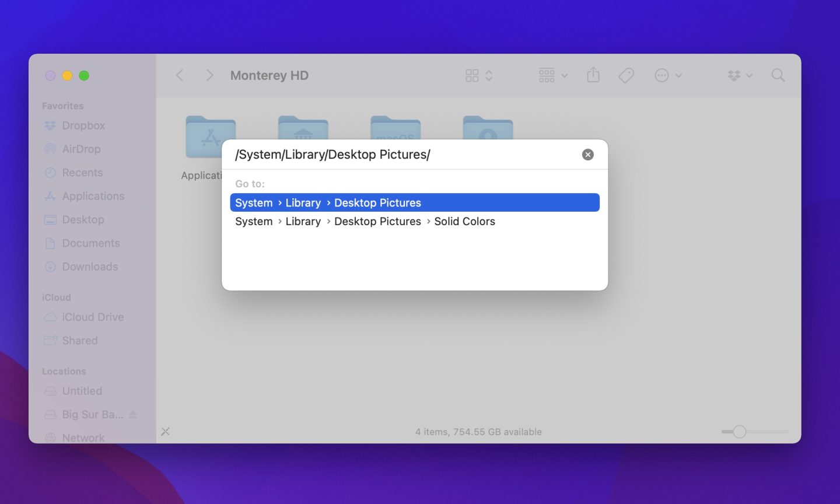The height and width of the screenshot is (504, 840).
Task: Open the grouping options dropdown
Action: click(551, 75)
